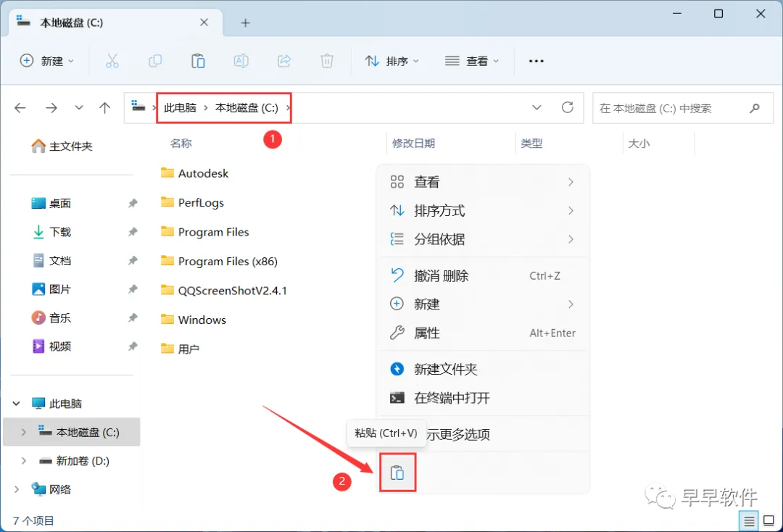Open 视频 in quick access
This screenshot has height=532, width=783.
pyautogui.click(x=51, y=346)
